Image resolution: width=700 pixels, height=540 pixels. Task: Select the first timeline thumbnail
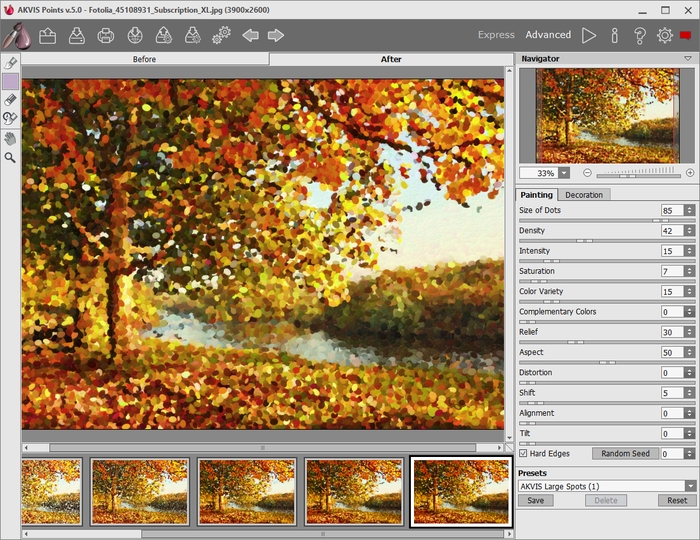(x=51, y=491)
